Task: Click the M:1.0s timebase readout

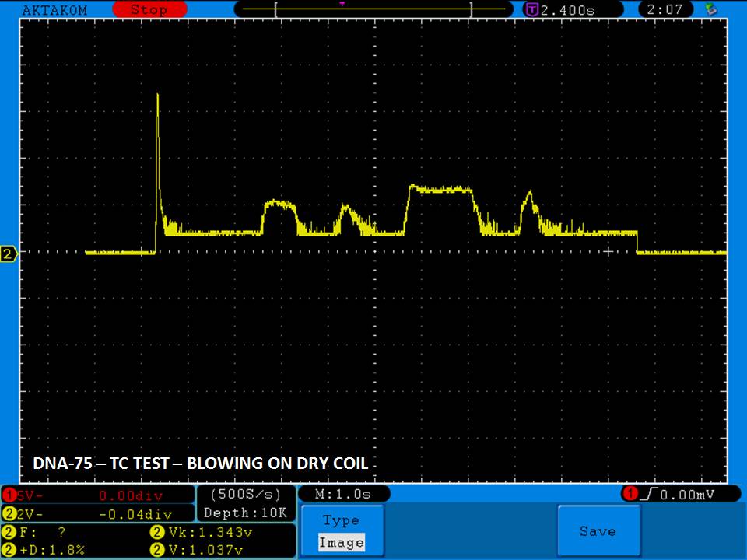Action: (x=344, y=495)
